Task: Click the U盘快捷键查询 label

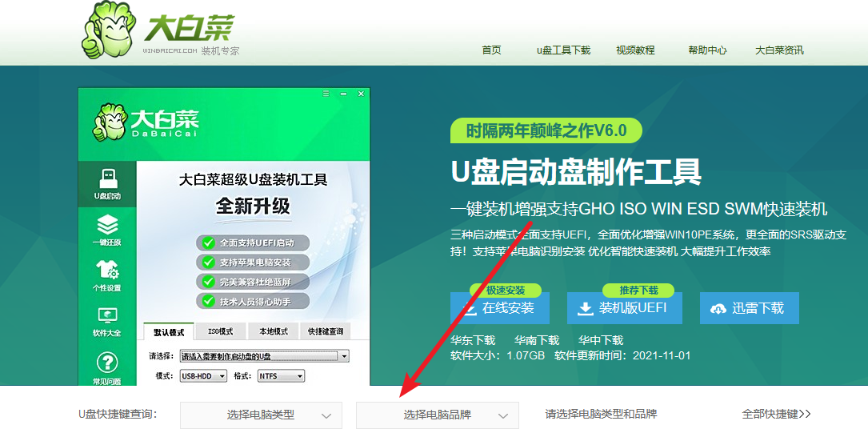Action: click(x=118, y=414)
